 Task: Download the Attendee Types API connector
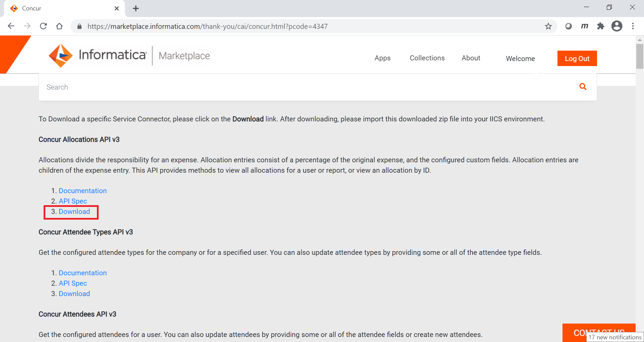click(74, 294)
